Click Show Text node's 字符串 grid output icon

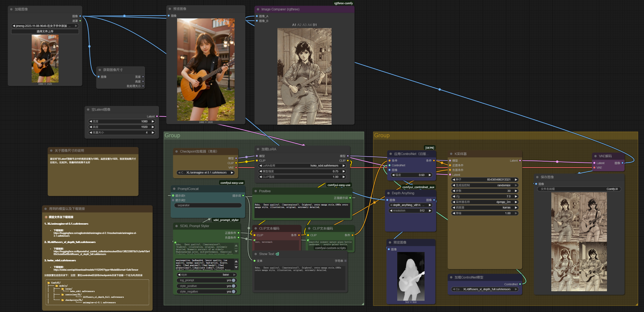point(346,261)
